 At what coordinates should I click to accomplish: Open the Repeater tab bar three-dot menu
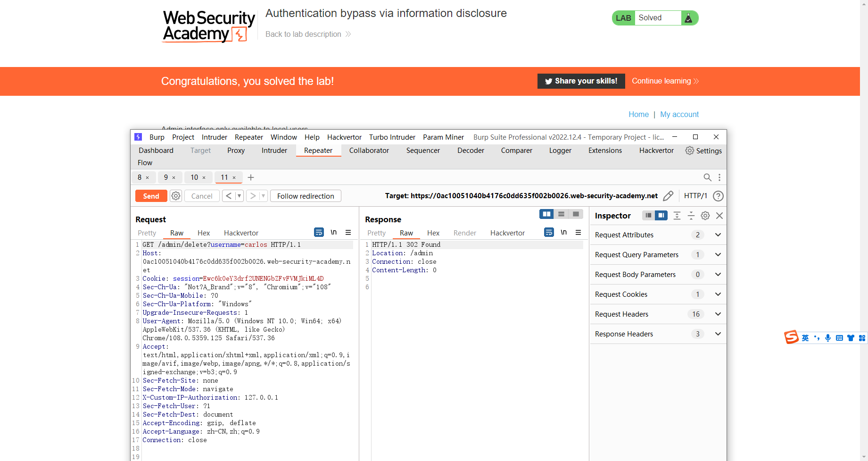click(719, 177)
